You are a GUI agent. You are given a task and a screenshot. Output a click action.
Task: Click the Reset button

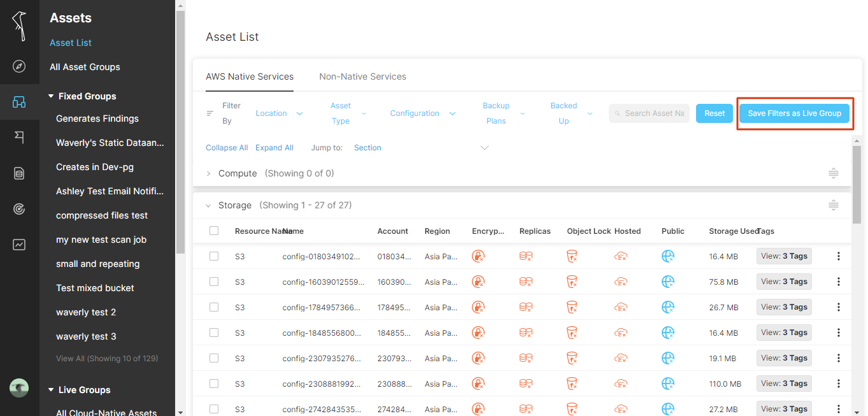(x=715, y=113)
